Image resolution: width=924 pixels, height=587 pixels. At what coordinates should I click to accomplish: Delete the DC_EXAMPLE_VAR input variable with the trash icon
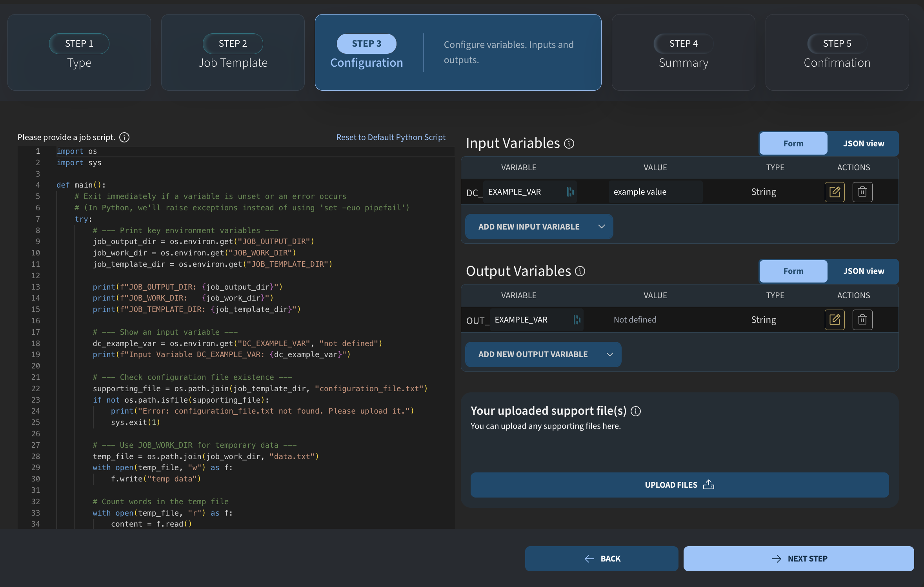pyautogui.click(x=862, y=192)
